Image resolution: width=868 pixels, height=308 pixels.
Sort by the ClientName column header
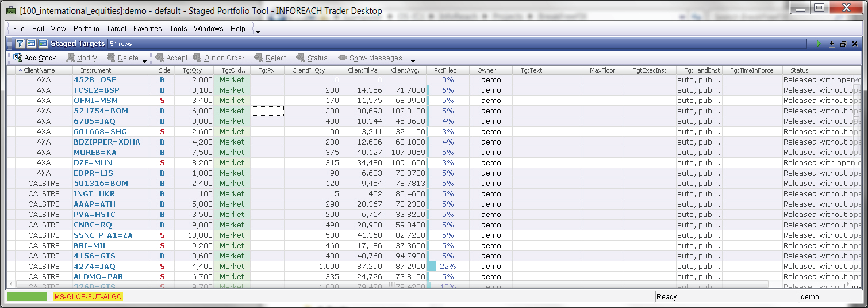(39, 70)
